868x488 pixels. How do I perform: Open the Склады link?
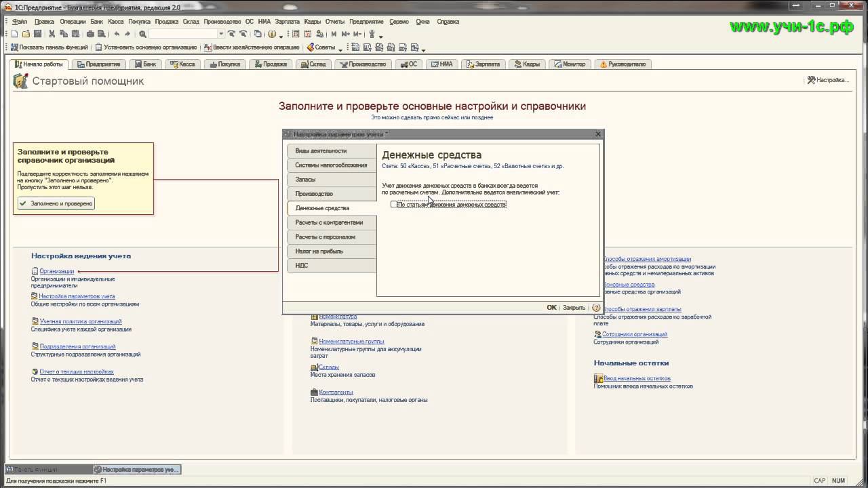[x=329, y=367]
